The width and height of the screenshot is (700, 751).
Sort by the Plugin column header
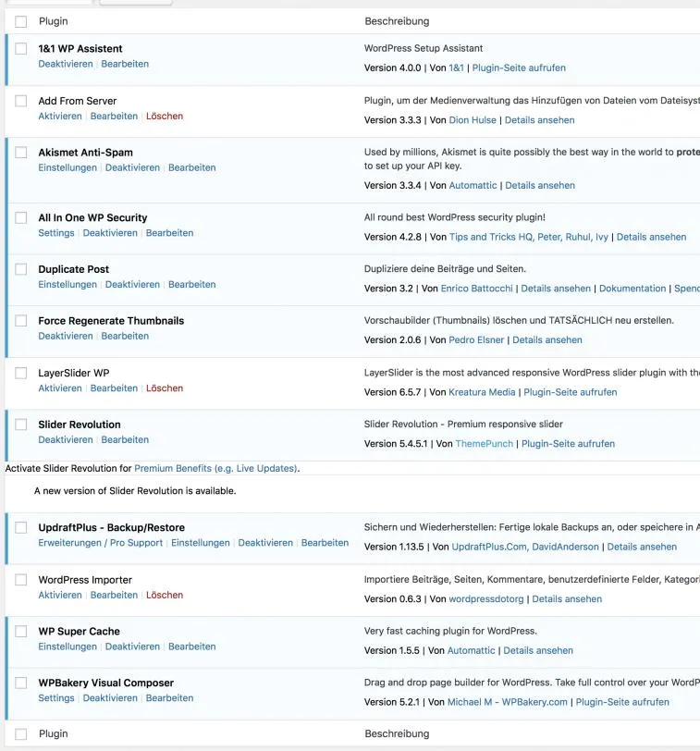(x=53, y=21)
